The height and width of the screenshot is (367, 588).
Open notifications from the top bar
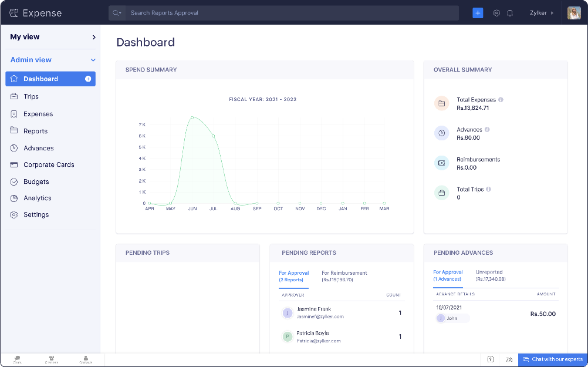coord(510,12)
